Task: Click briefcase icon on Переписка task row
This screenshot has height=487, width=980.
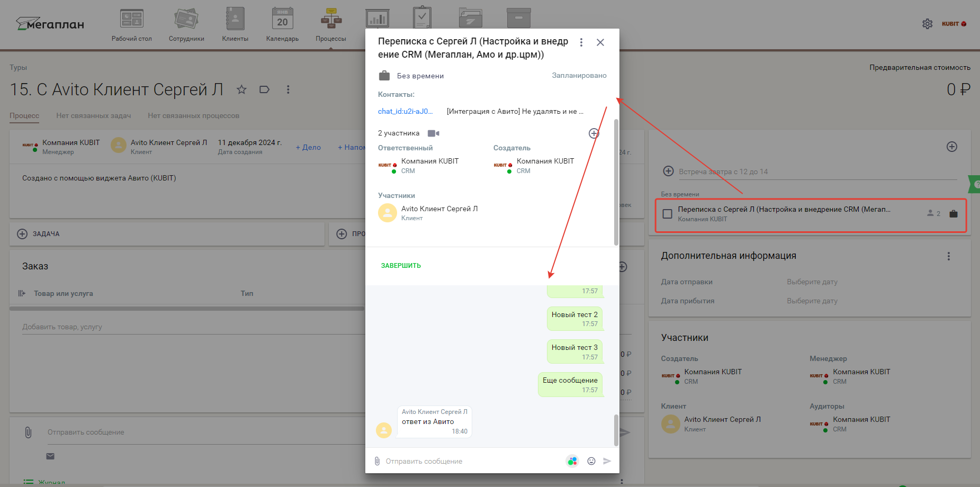Action: click(x=954, y=214)
